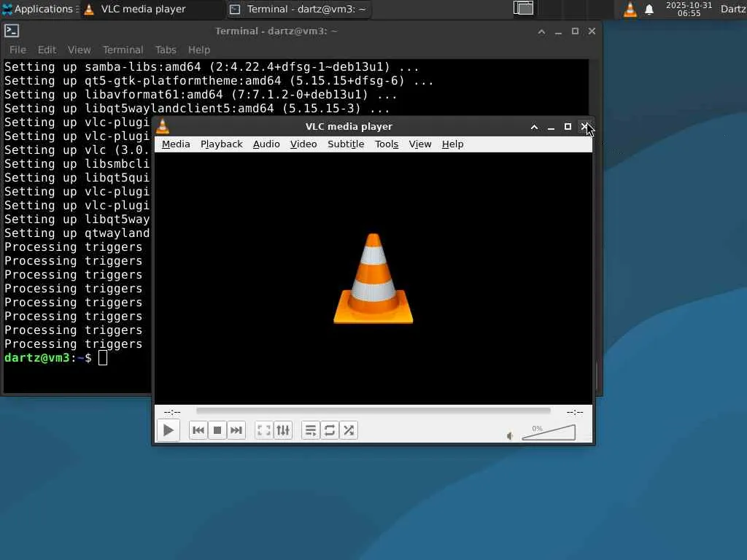
Task: Open VLC's Help menu
Action: (452, 144)
